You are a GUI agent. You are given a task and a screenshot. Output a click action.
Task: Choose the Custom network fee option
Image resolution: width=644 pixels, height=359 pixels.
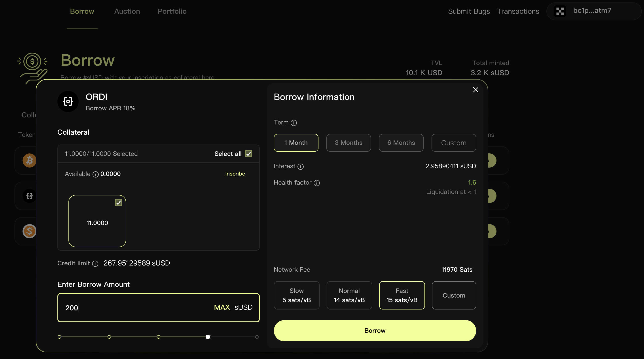click(454, 296)
